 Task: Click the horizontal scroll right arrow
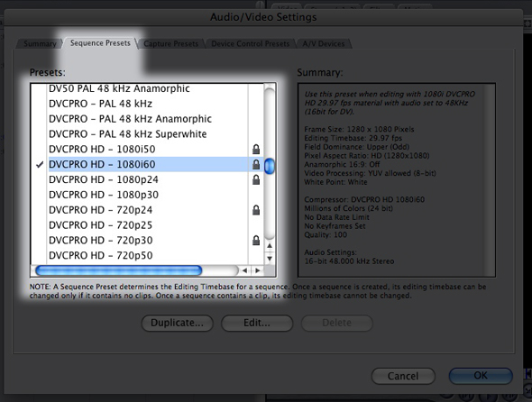[x=258, y=270]
